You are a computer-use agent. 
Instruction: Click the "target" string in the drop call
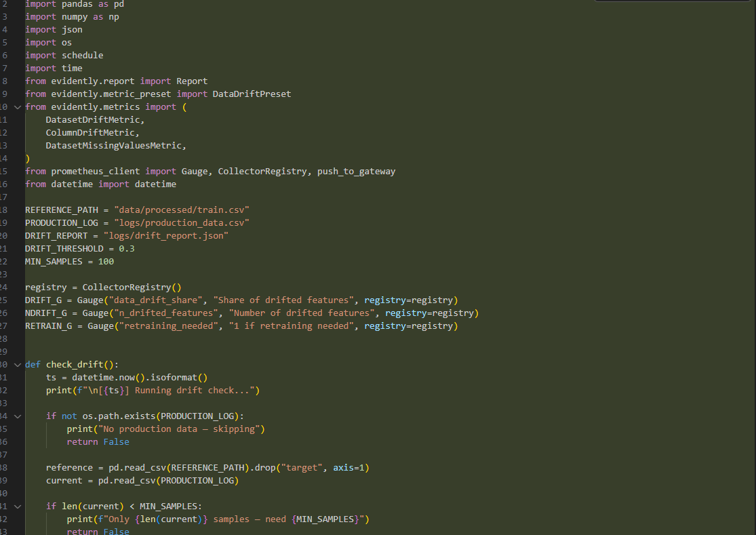click(302, 468)
